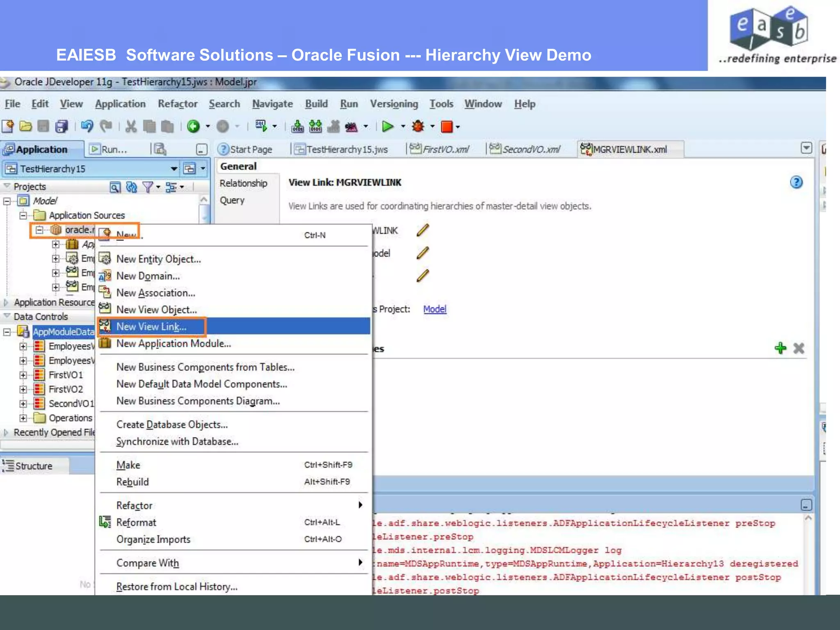The image size is (840, 630).
Task: Click the Debug bug icon
Action: (x=418, y=126)
